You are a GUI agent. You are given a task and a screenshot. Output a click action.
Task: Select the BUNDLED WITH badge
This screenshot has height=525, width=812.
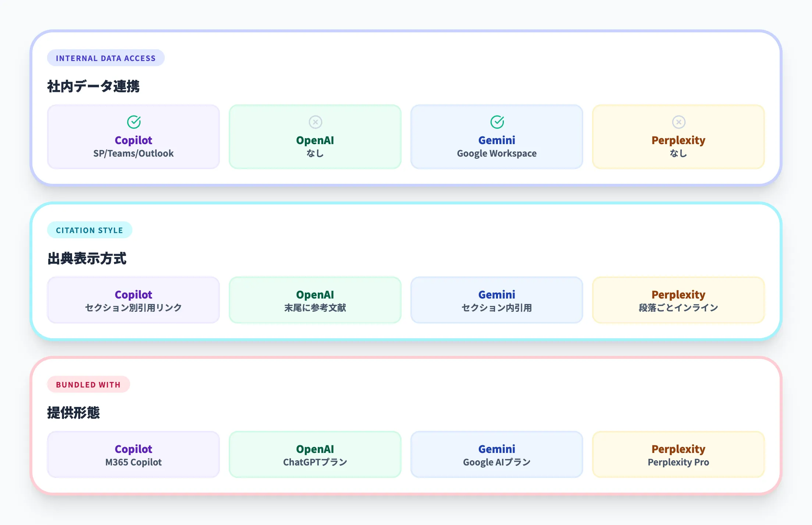(x=88, y=385)
